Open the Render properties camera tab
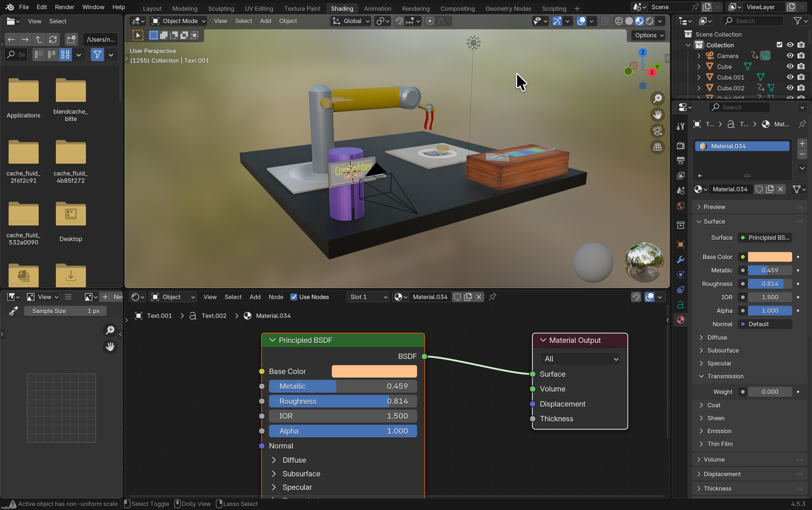The image size is (812, 510). (680, 145)
